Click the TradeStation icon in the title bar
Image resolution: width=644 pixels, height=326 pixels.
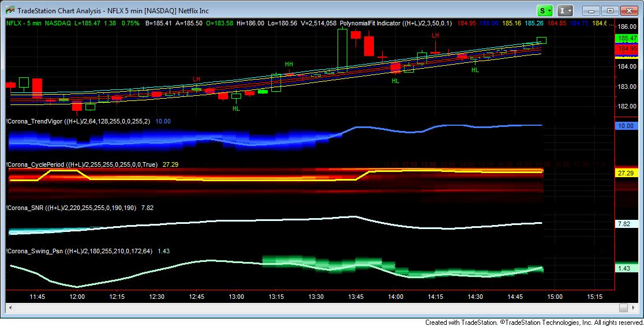coord(10,10)
